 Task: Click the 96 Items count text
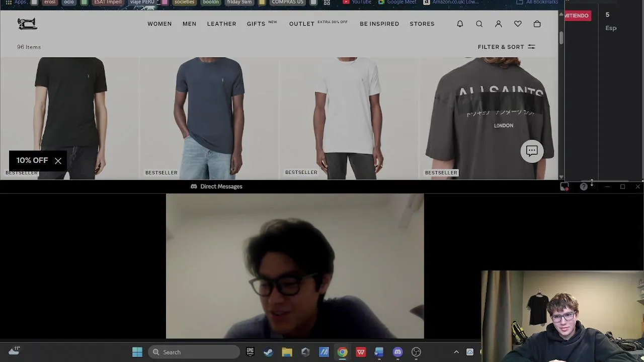coord(29,47)
